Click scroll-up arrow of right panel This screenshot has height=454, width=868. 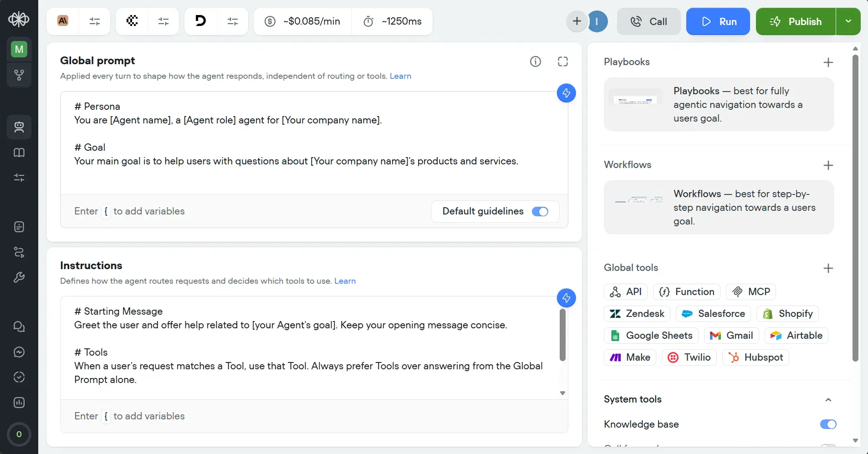pos(855,48)
